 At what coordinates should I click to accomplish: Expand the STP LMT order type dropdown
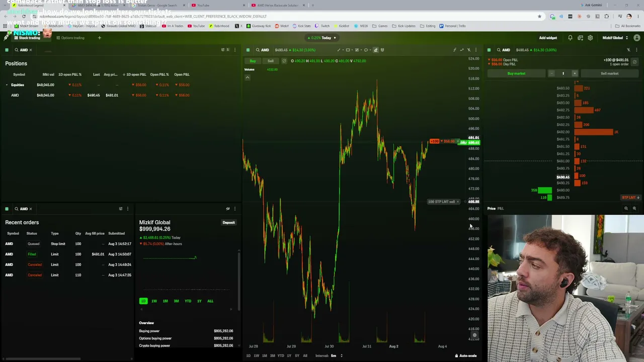(630, 198)
